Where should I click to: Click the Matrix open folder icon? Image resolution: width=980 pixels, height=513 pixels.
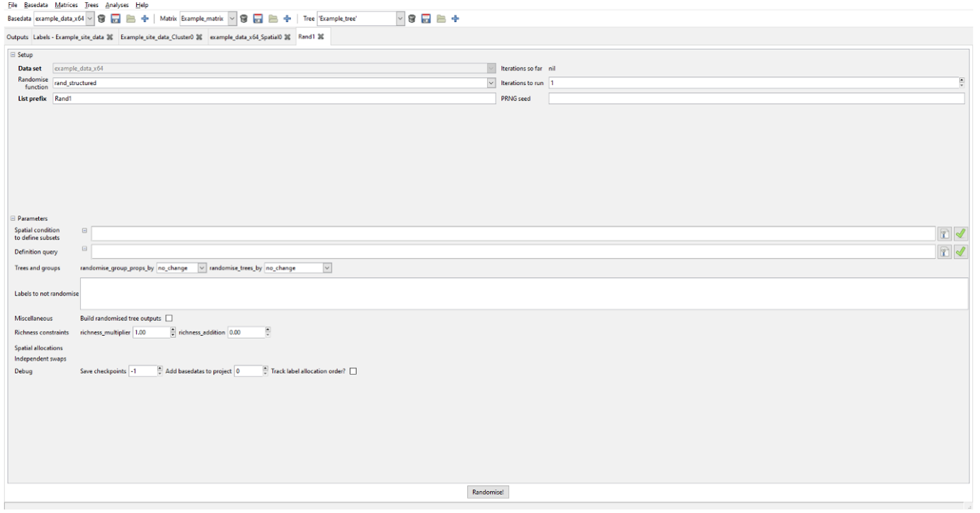click(273, 18)
